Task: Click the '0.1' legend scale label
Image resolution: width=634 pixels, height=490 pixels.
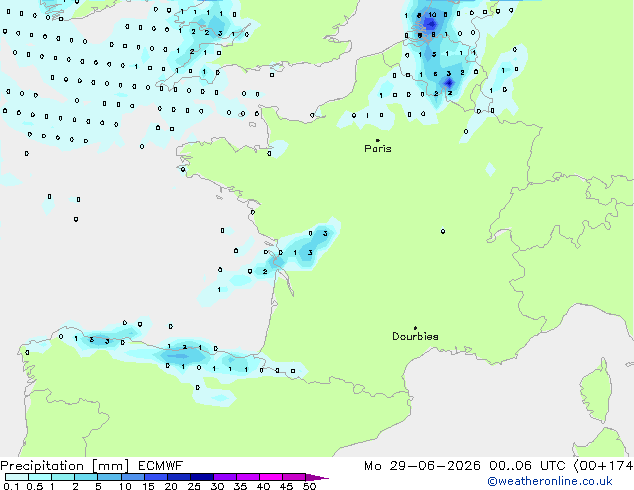Action: pyautogui.click(x=10, y=486)
